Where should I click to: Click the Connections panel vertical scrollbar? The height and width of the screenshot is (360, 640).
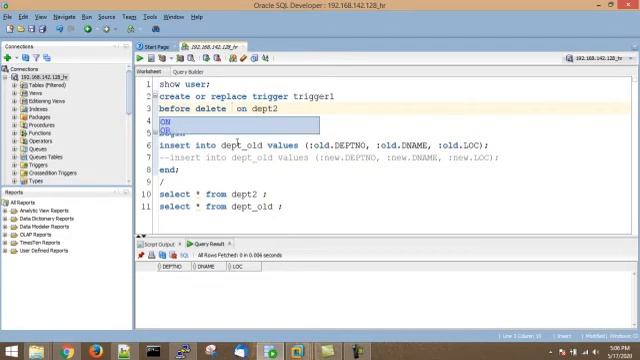[x=129, y=93]
